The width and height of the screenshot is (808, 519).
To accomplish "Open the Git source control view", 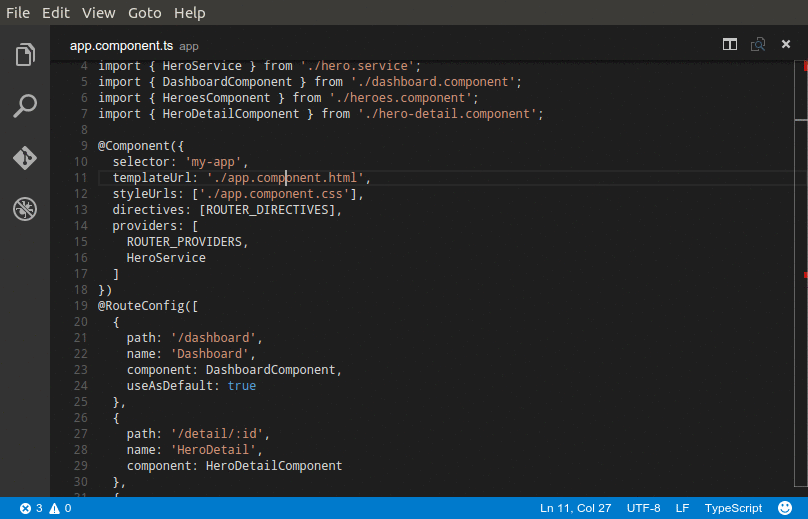I will 25,158.
